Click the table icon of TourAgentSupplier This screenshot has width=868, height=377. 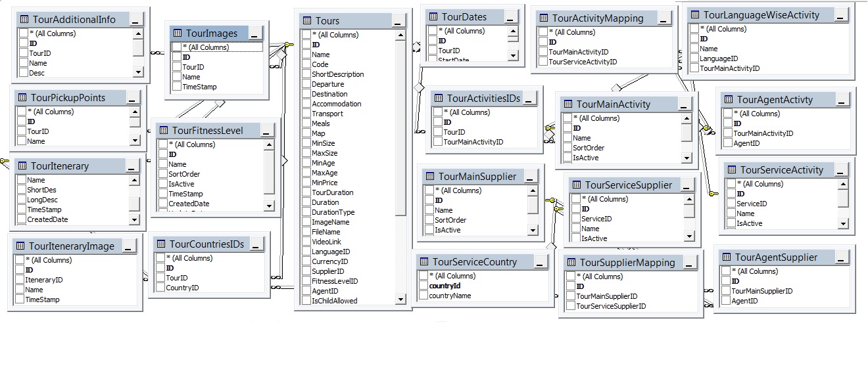tap(727, 257)
